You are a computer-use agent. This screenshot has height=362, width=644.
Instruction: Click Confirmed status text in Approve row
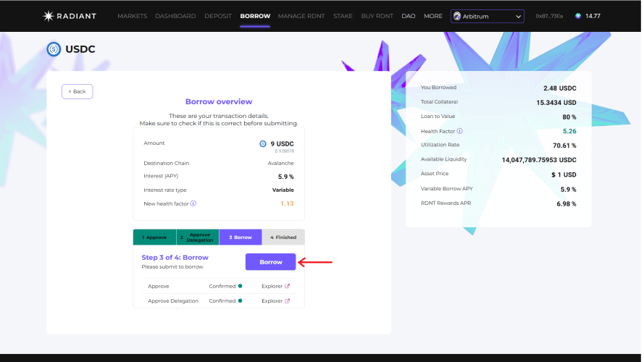tap(222, 286)
